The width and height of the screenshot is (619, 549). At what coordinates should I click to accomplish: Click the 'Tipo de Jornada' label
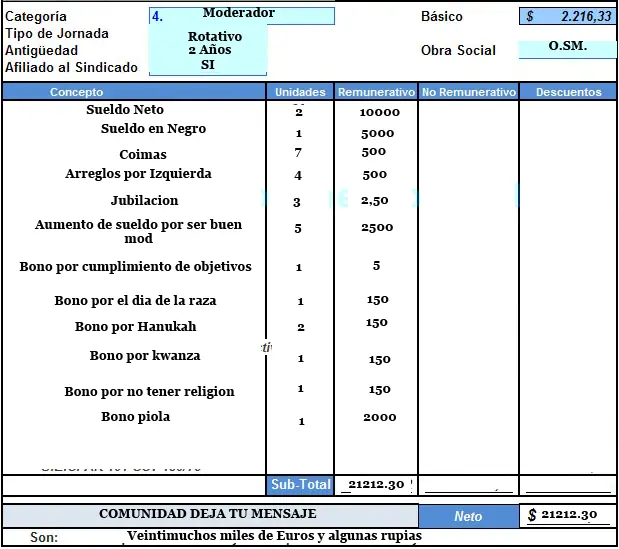57,34
